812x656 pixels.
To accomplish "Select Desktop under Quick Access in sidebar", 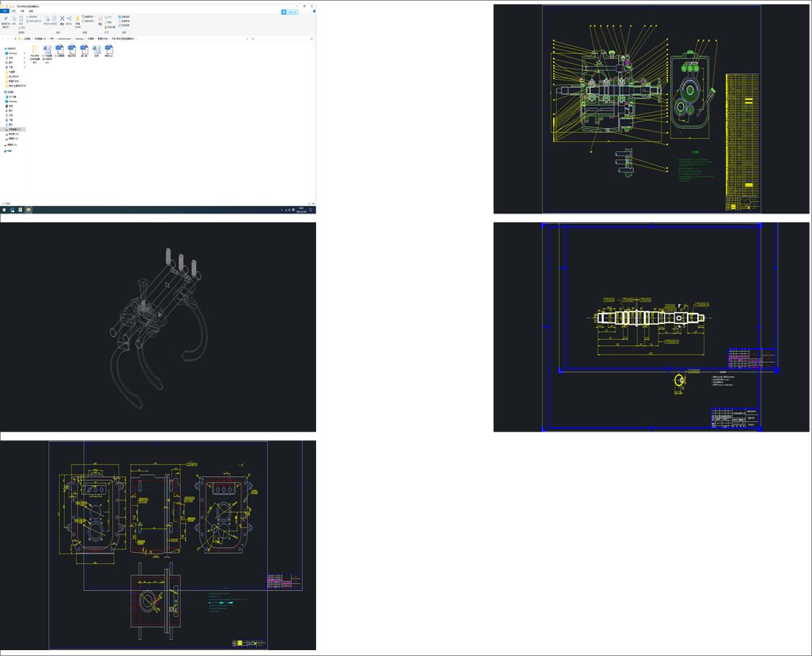I will [12, 53].
